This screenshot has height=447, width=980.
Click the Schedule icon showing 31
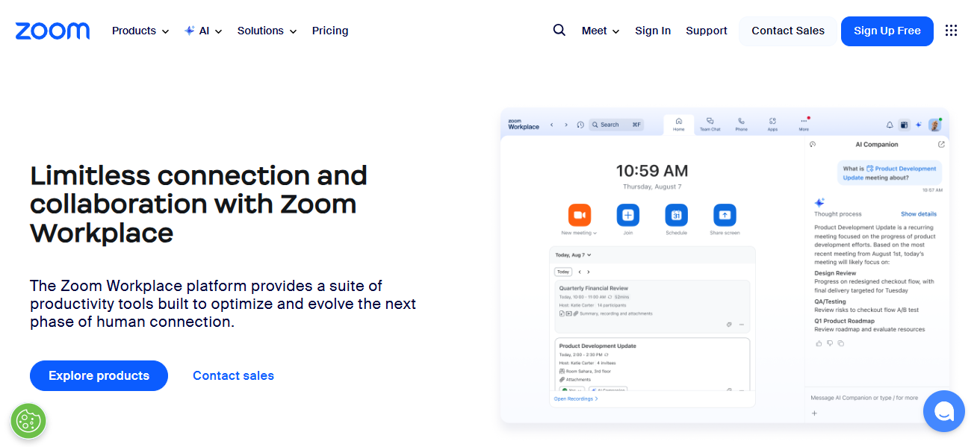click(x=676, y=215)
